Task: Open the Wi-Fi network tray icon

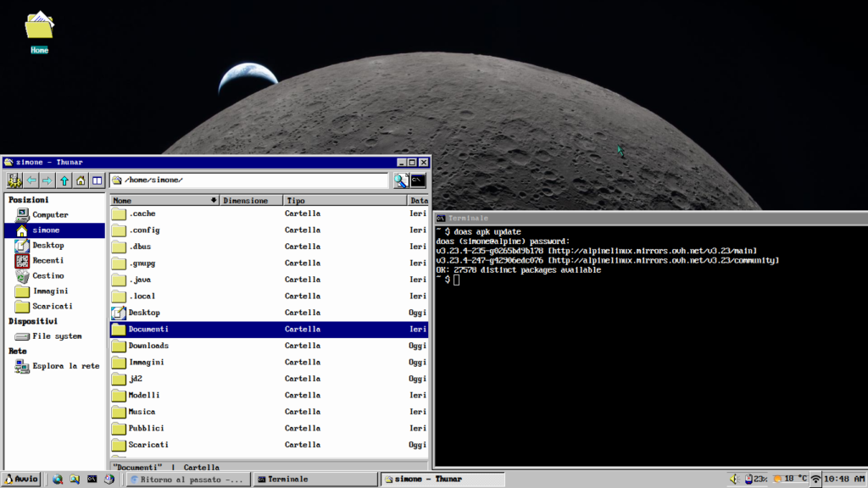Action: (x=816, y=480)
